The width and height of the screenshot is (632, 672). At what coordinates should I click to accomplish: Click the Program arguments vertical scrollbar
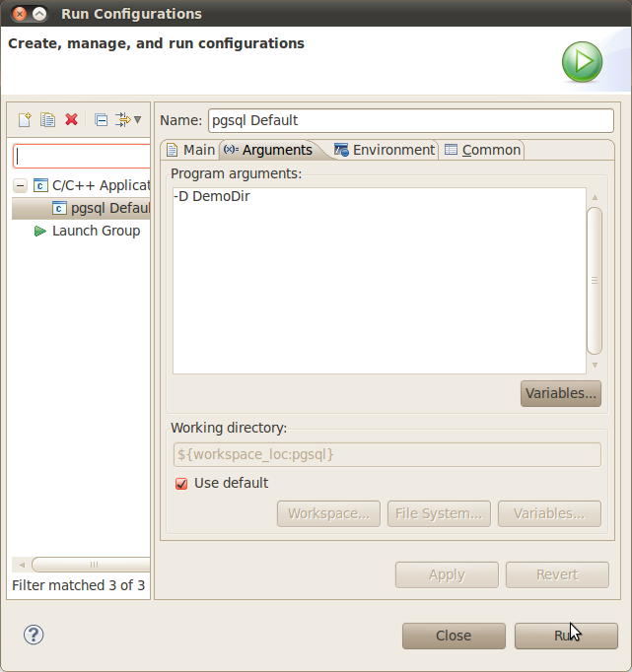[594, 281]
